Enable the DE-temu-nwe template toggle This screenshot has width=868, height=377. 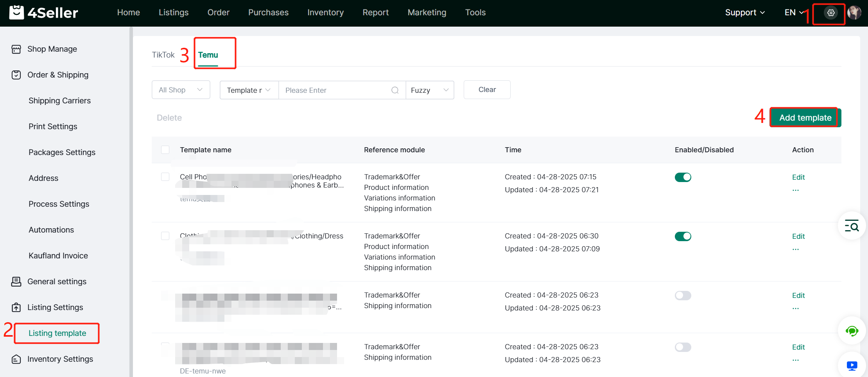click(683, 347)
